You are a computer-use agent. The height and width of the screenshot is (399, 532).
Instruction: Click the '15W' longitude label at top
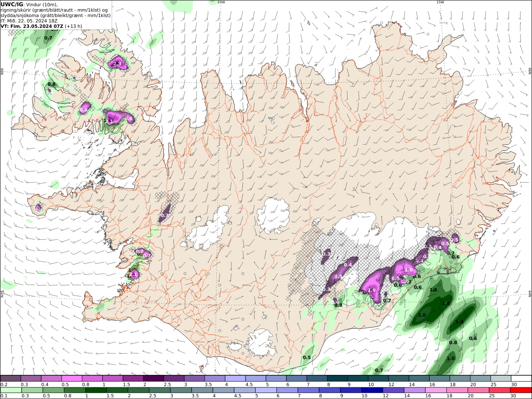click(440, 2)
